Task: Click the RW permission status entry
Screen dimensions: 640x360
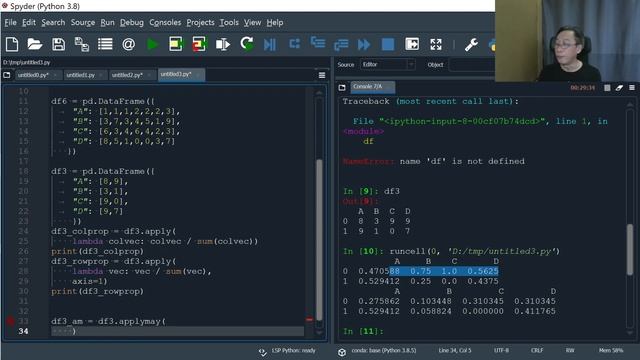Action: [x=570, y=351]
